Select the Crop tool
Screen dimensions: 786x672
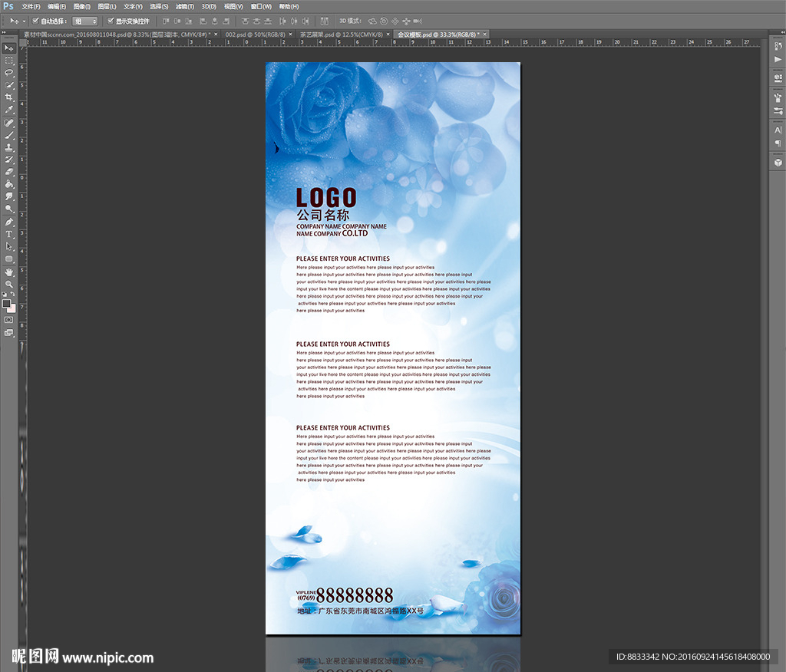point(9,97)
